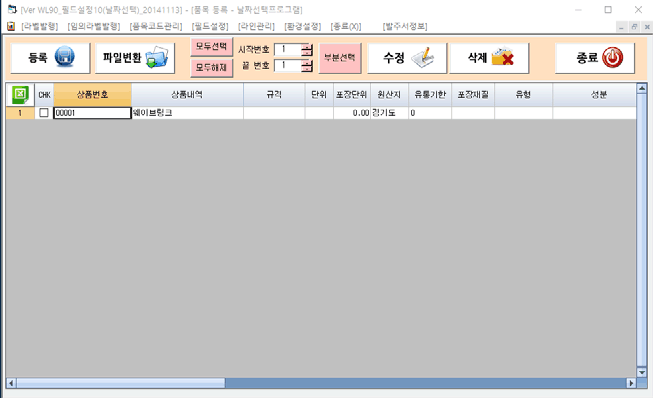This screenshot has height=398, width=653.
Task: Click the 유통기한 column header
Action: click(x=430, y=95)
